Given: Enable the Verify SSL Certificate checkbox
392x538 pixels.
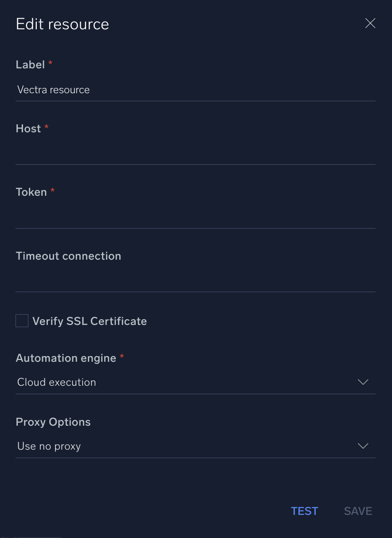Looking at the screenshot, I should click(x=22, y=321).
